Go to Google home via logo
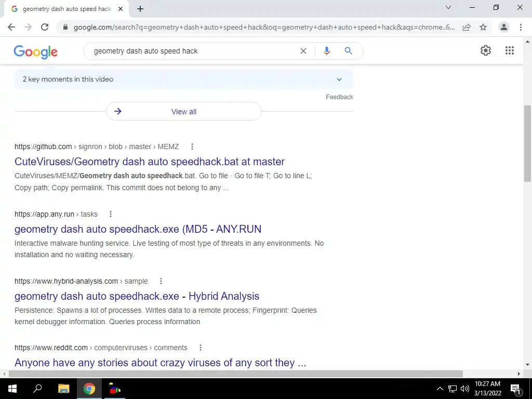The image size is (532, 399). [36, 52]
